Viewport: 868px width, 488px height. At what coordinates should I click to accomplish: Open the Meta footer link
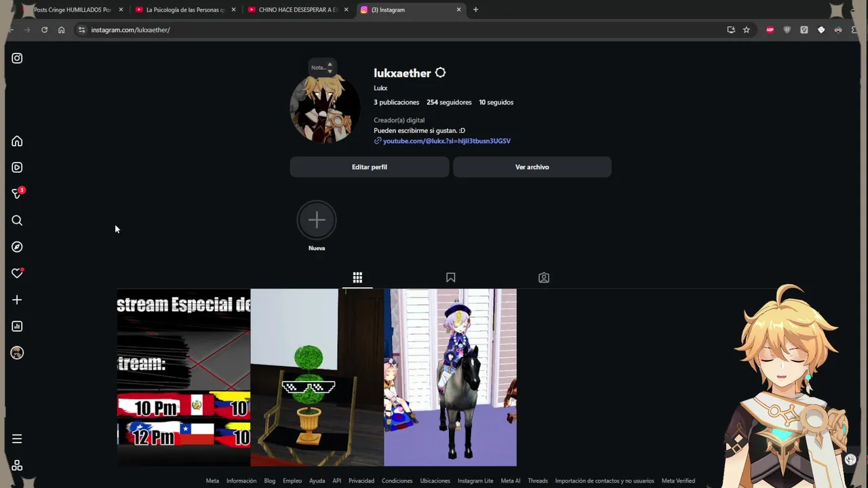212,481
